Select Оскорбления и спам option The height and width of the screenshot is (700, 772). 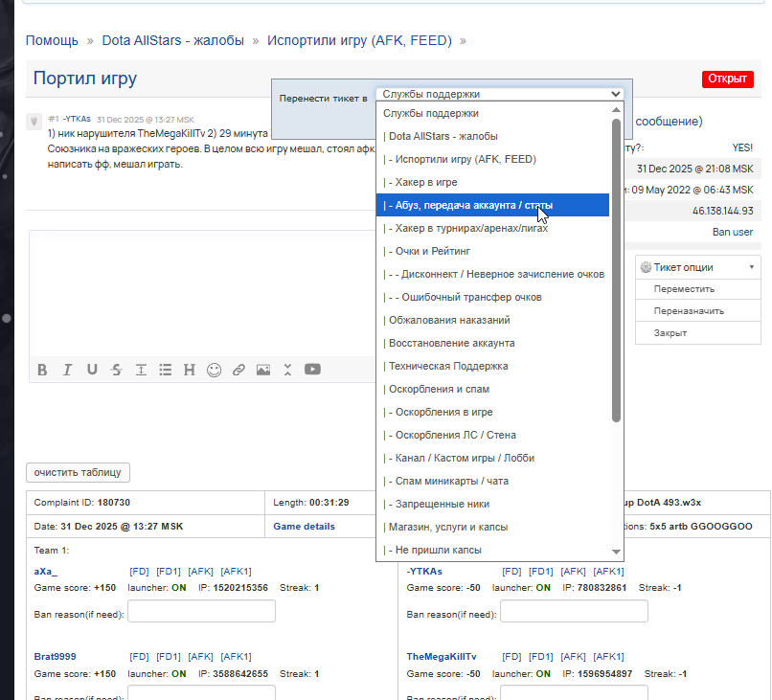(x=492, y=389)
